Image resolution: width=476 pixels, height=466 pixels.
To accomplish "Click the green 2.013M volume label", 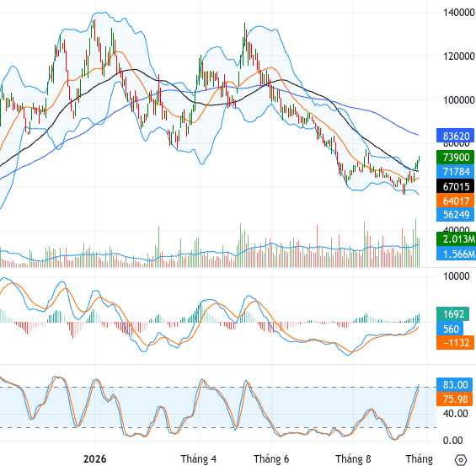I will point(456,239).
